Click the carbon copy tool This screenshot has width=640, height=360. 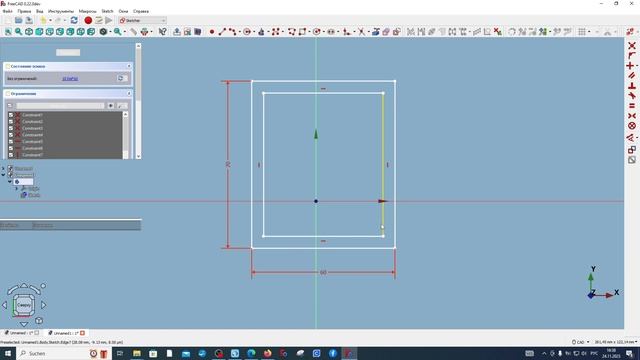click(386, 31)
